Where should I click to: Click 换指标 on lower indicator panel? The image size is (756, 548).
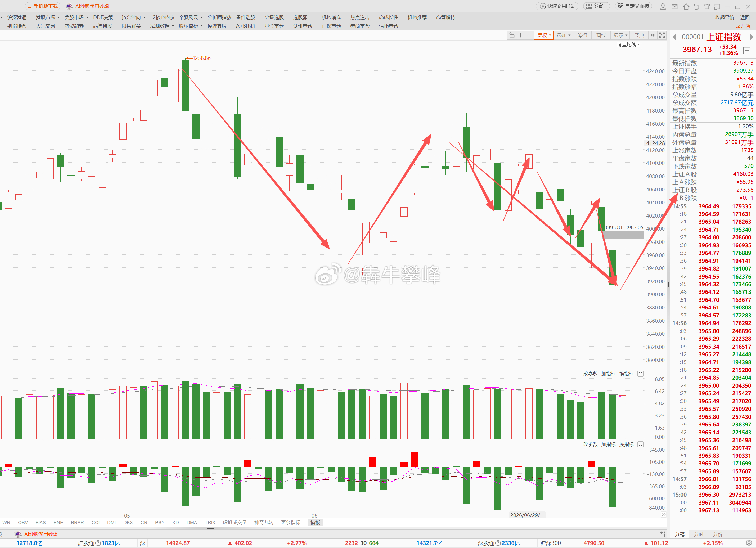coord(626,444)
